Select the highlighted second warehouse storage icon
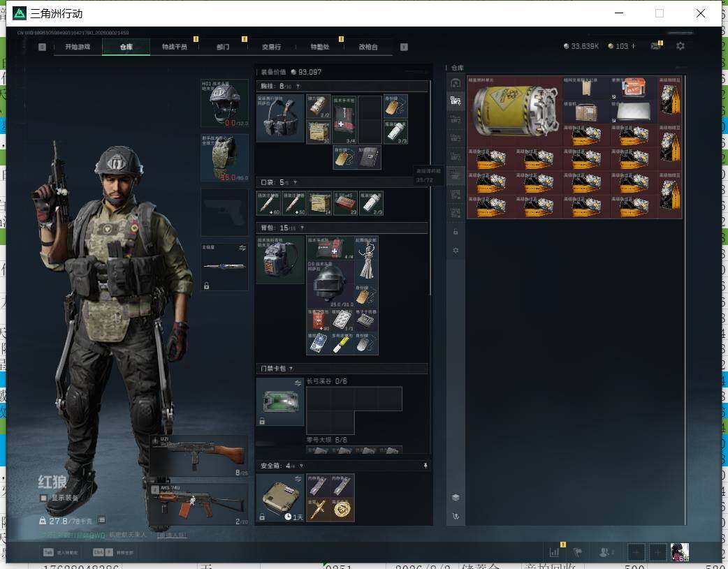The width and height of the screenshot is (728, 569). pos(456,101)
